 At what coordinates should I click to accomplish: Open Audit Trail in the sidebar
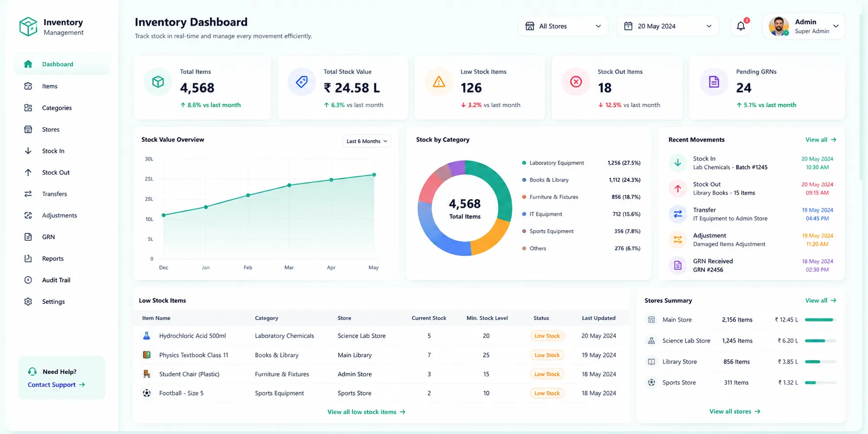click(62, 280)
